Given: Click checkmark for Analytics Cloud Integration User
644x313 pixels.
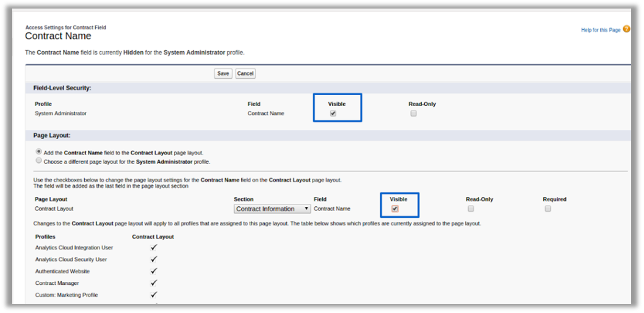Looking at the screenshot, I should 154,248.
